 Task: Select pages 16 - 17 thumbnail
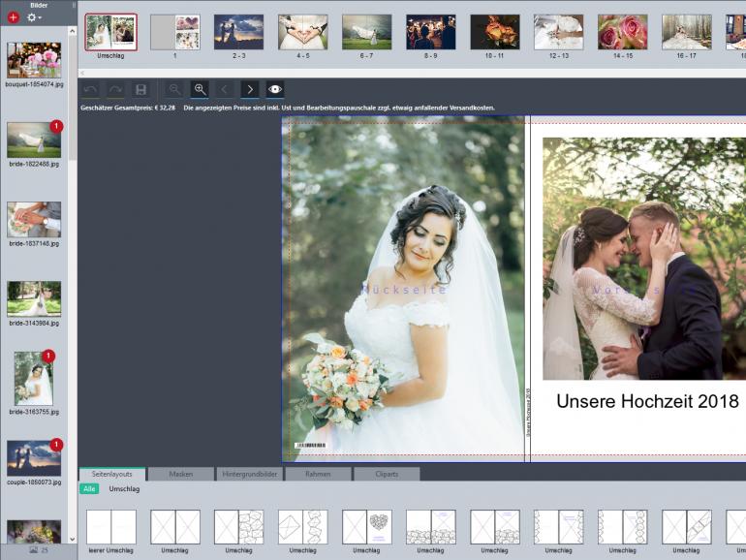click(x=687, y=32)
